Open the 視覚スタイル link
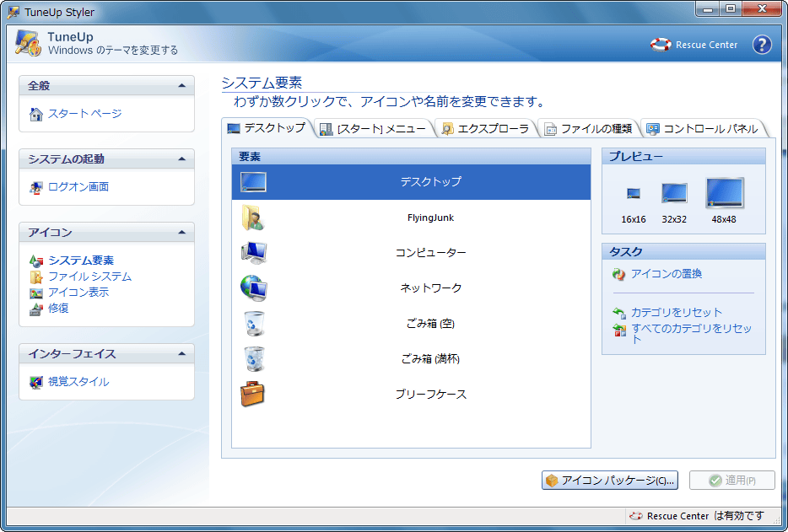788x532 pixels. click(78, 382)
